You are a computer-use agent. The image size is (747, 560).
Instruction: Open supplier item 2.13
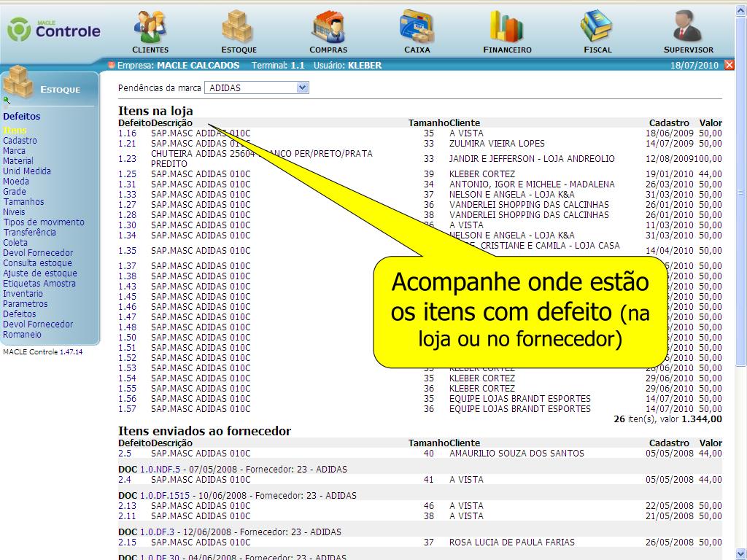[x=127, y=506]
